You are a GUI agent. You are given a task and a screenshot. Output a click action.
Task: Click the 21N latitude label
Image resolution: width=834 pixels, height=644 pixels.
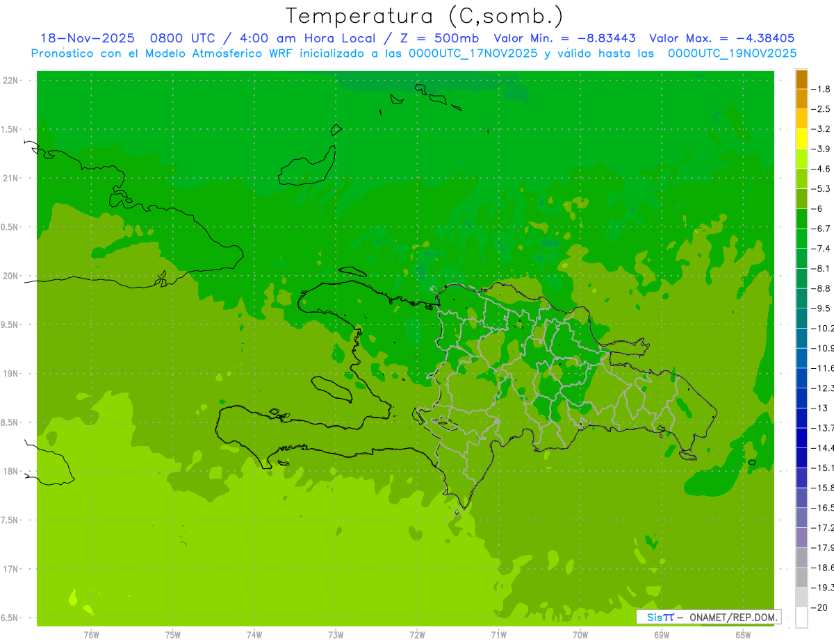(10, 179)
